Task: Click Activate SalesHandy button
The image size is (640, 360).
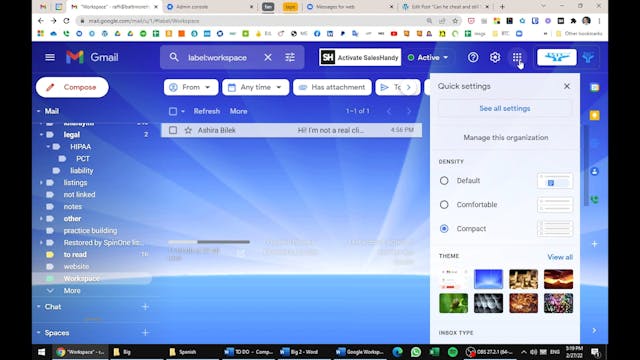Action: tap(360, 58)
